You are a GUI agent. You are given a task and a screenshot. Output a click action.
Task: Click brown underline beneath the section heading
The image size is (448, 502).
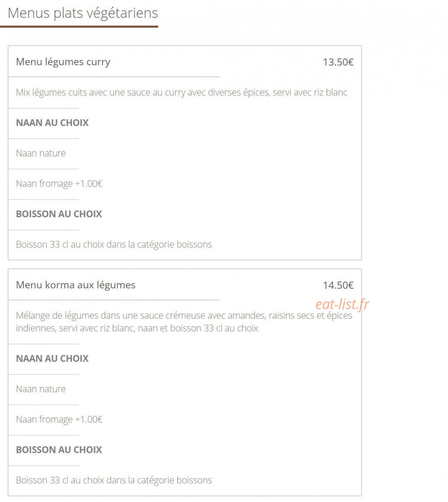79,27
